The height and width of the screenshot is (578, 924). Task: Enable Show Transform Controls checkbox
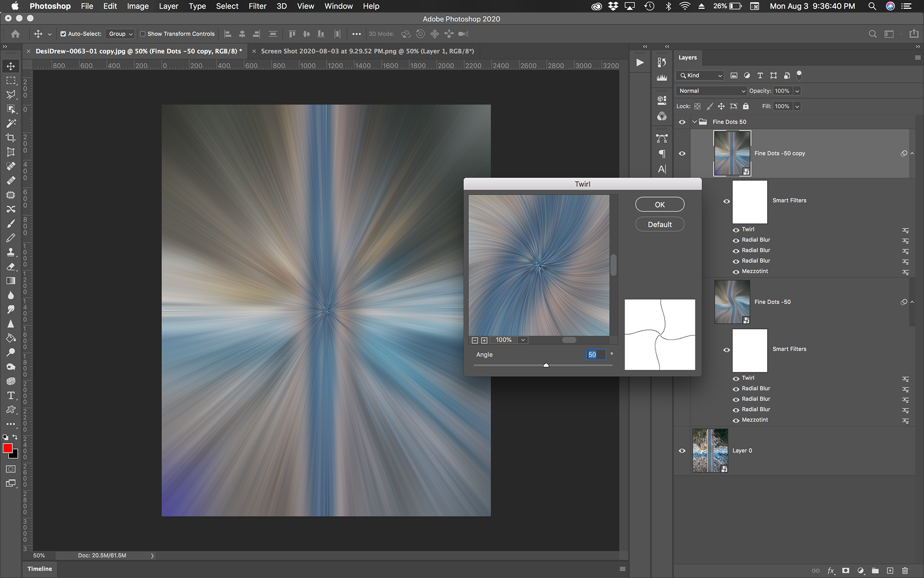coord(142,34)
